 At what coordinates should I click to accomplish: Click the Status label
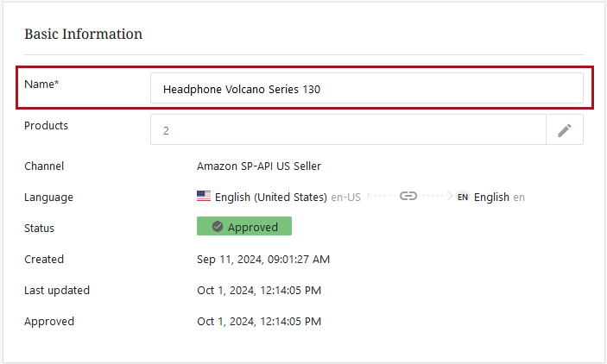39,229
